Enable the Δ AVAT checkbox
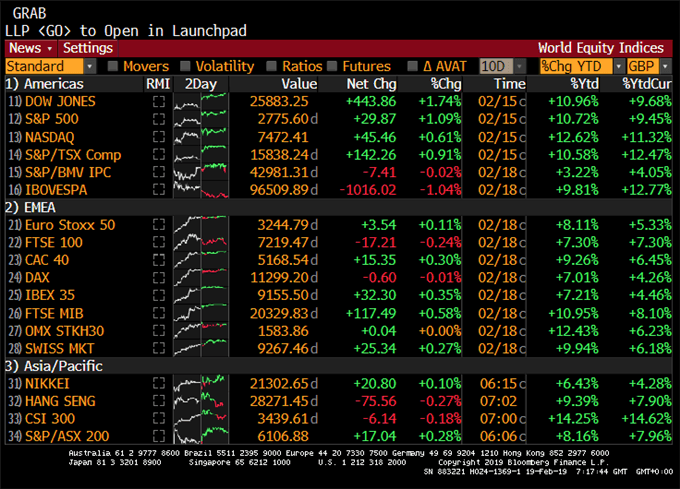680x489 pixels. (x=413, y=66)
